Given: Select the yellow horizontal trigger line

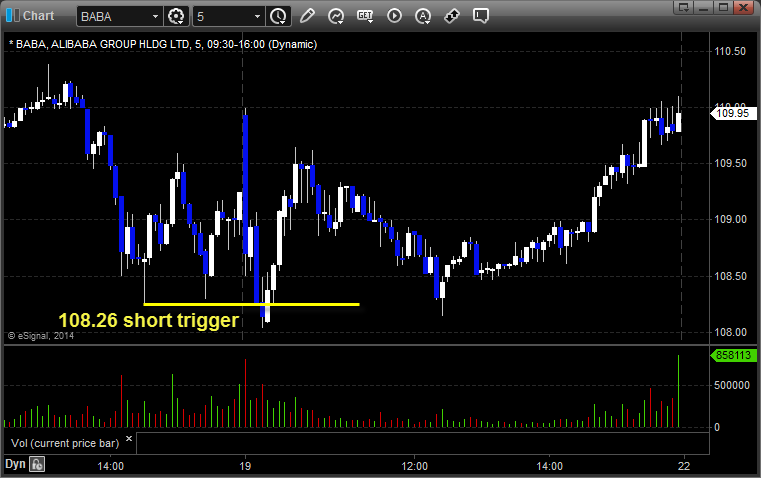Looking at the screenshot, I should (251, 304).
